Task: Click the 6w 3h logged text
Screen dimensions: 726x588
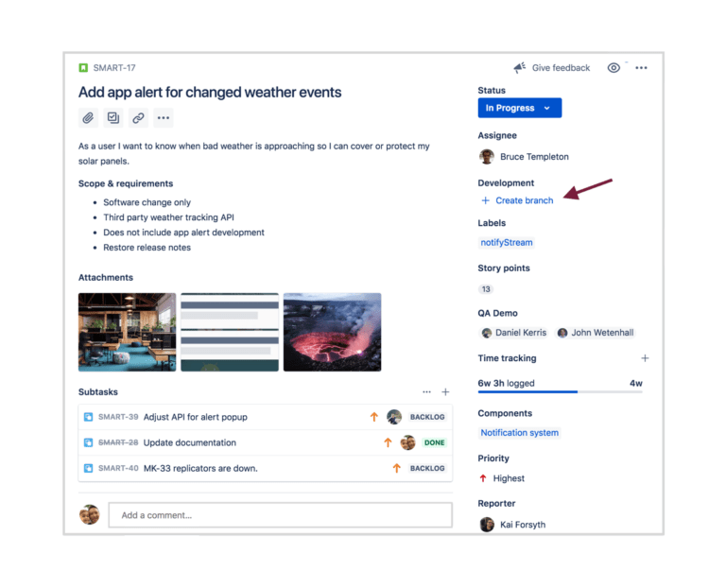Action: 506,384
